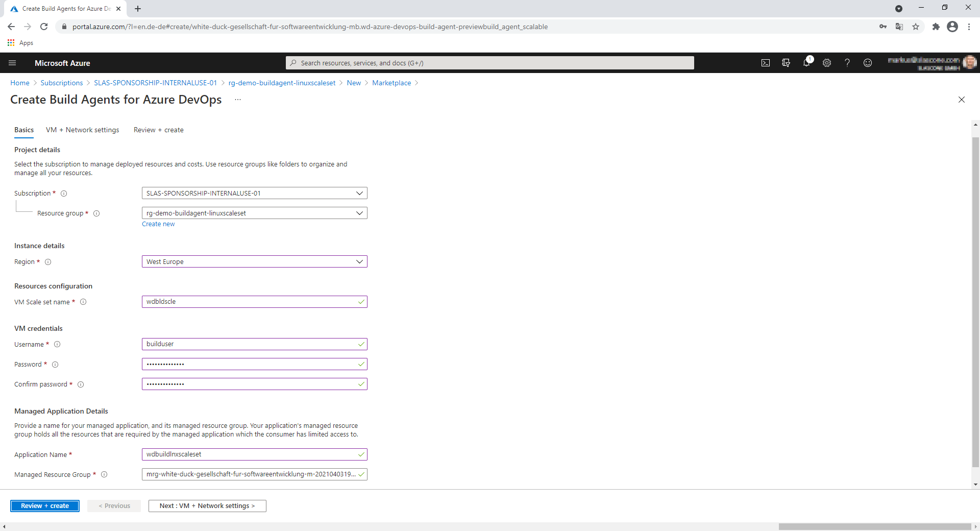Click the info icon next to Subscription
Viewport: 980px width, 531px height.
[x=64, y=194]
